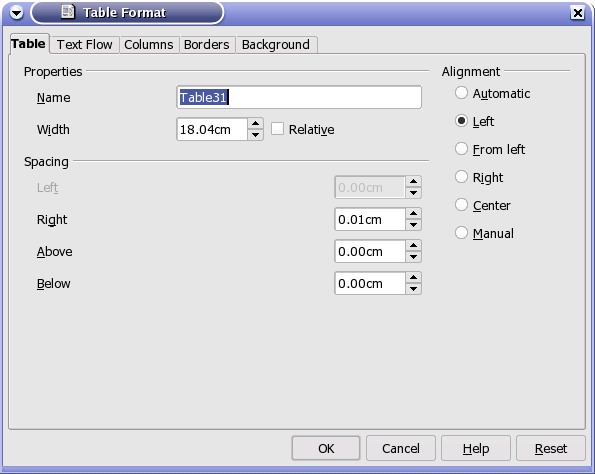Click the Table Format document icon
This screenshot has height=474, width=595.
[68, 11]
